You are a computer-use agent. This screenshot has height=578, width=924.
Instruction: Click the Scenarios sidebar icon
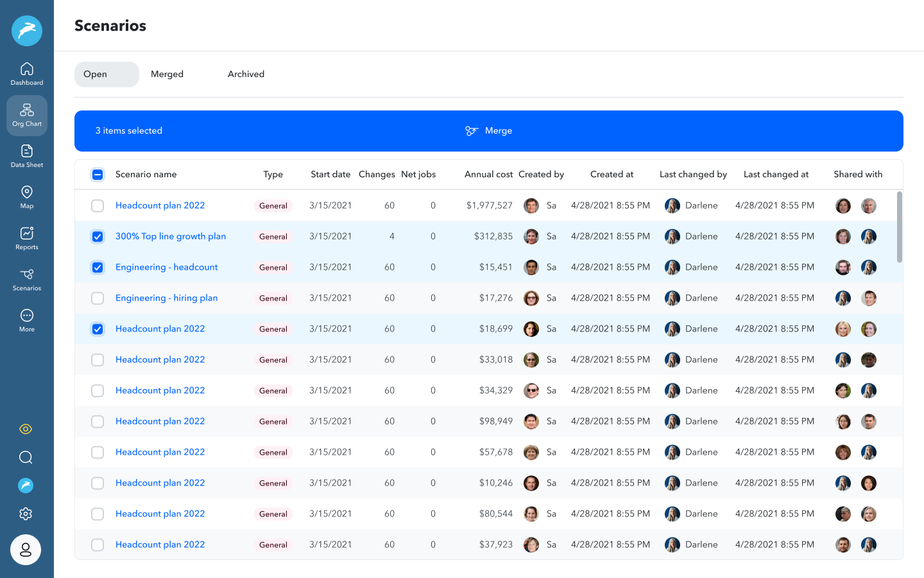click(x=27, y=279)
